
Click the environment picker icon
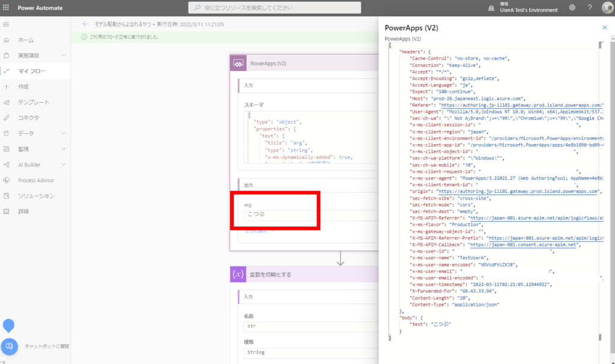(491, 8)
